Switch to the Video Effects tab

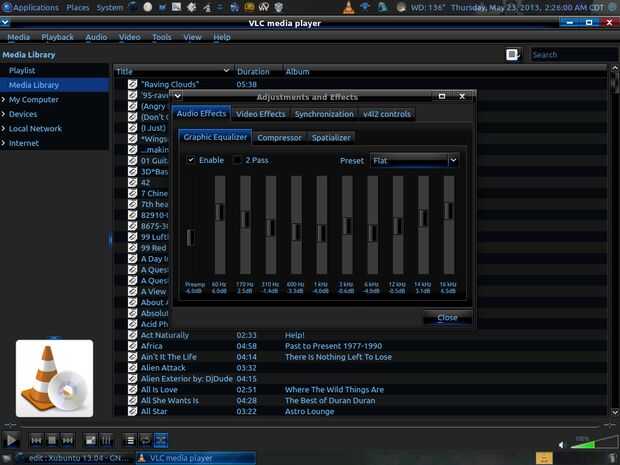point(260,114)
